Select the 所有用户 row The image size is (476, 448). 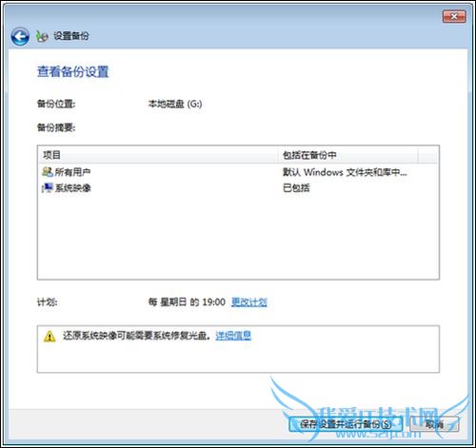click(x=238, y=172)
